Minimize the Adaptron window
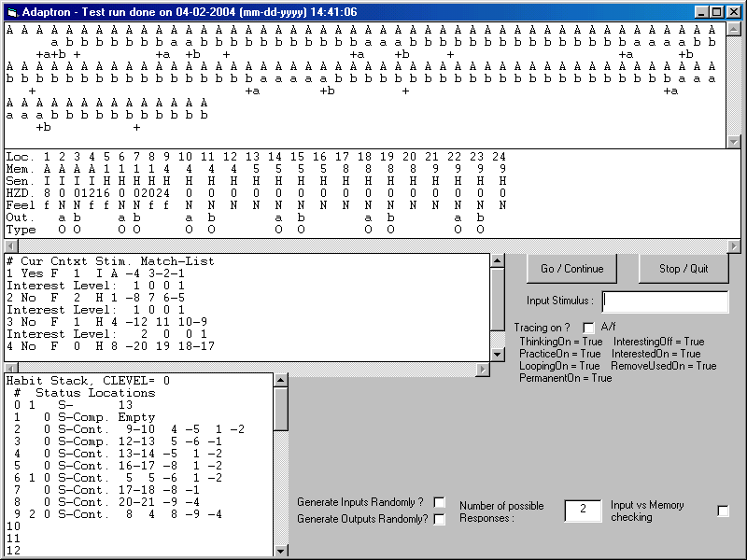Screen dimensions: 747x560 702,12
